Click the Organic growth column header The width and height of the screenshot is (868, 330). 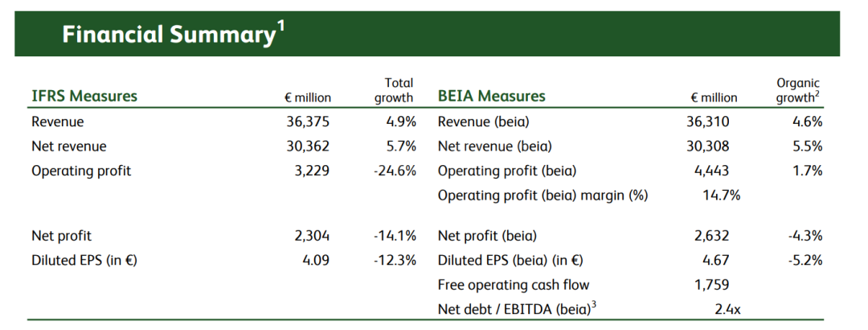[x=798, y=90]
